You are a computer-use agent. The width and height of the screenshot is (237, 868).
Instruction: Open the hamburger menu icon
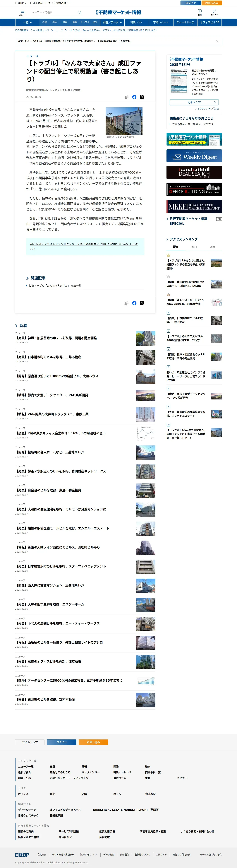coord(23,11)
